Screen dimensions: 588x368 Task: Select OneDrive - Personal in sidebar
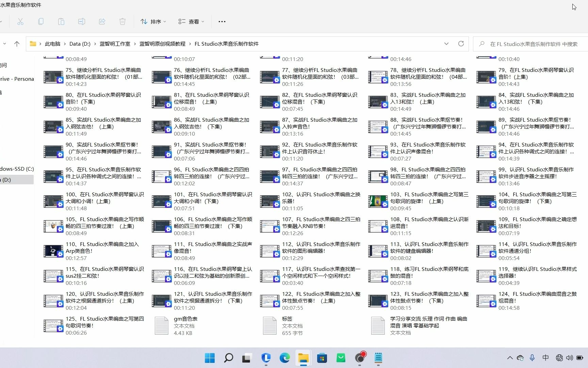pyautogui.click(x=17, y=79)
